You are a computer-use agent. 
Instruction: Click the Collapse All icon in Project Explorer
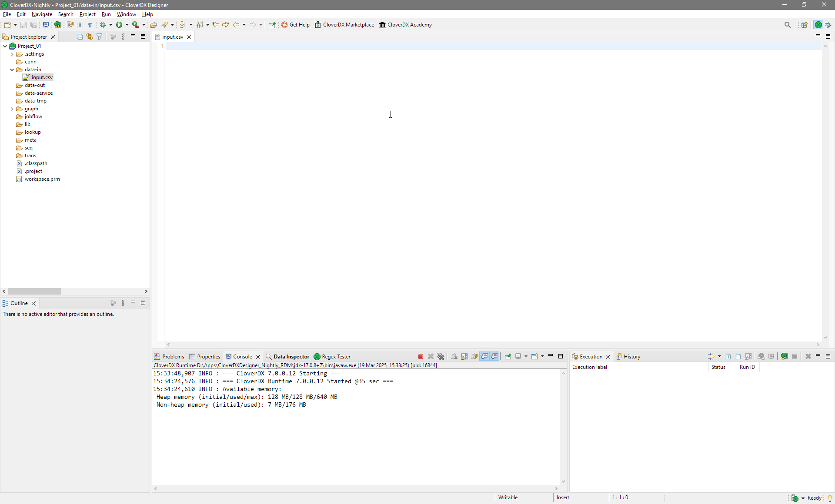click(80, 37)
